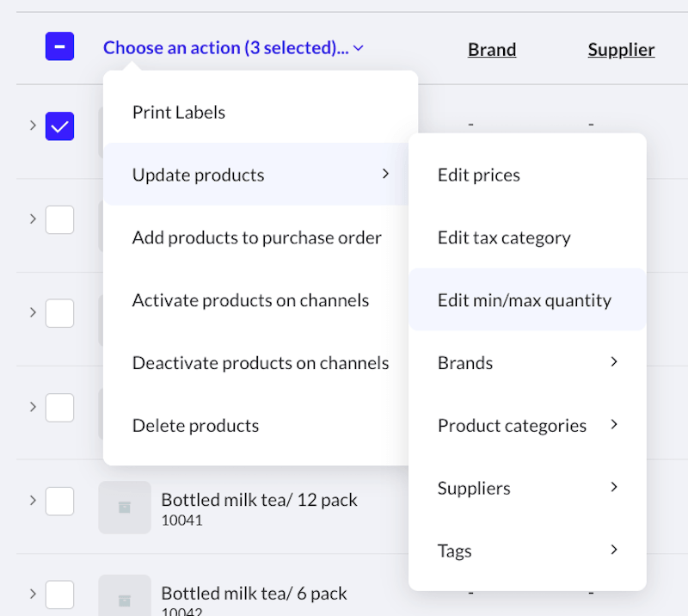This screenshot has height=616, width=688.
Task: Open the Bottled milk tea/ 6 pack product name
Action: pos(254,593)
